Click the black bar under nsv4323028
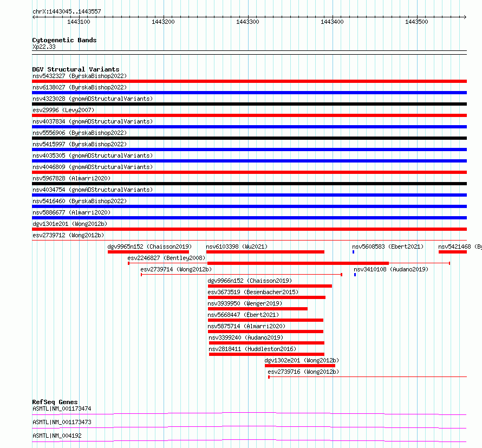This screenshot has width=482, height=448. (249, 104)
